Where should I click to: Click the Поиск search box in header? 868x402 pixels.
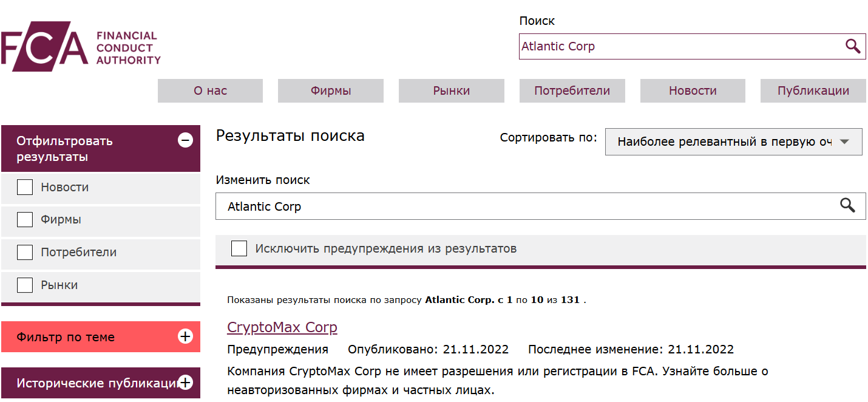click(668, 46)
